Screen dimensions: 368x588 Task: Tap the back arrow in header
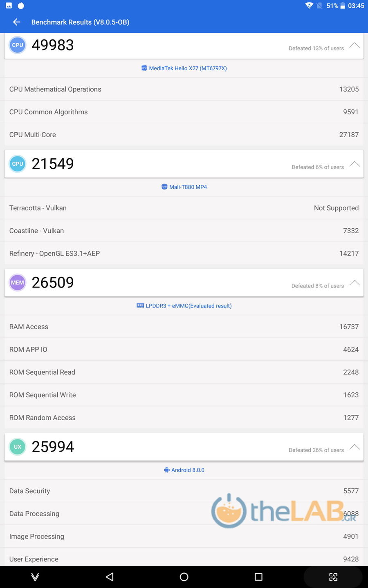(x=17, y=22)
